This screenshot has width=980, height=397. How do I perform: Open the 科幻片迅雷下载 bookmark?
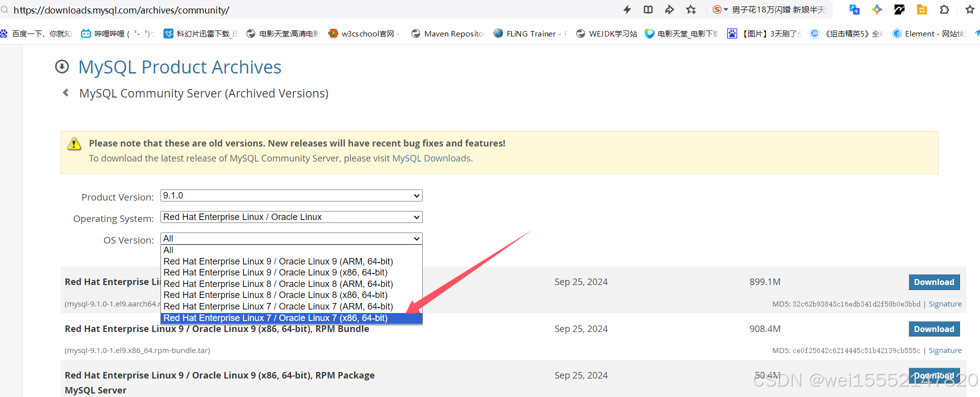201,33
